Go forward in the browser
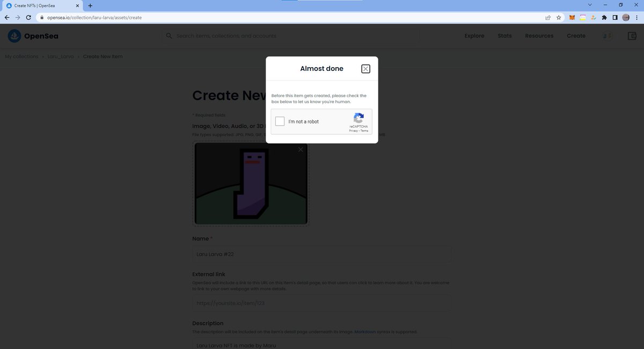The image size is (644, 349). [18, 17]
